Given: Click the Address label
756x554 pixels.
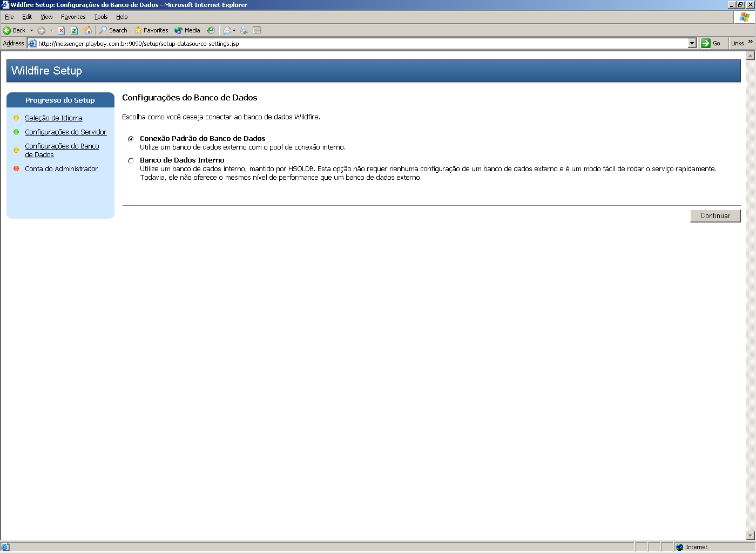Looking at the screenshot, I should 13,43.
